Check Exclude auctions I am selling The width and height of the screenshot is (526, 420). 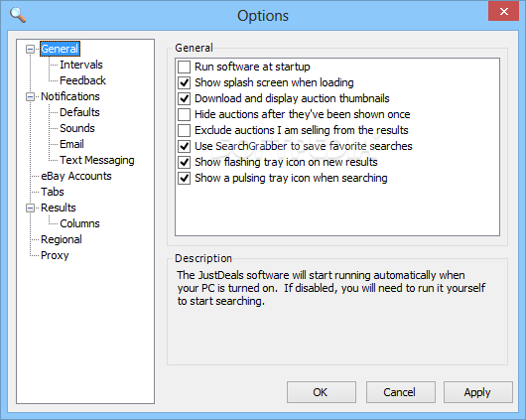pos(185,130)
